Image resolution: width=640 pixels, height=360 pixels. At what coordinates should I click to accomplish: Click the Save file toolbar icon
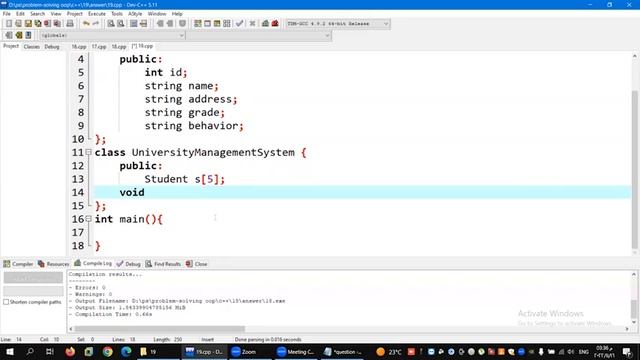pyautogui.click(x=28, y=24)
